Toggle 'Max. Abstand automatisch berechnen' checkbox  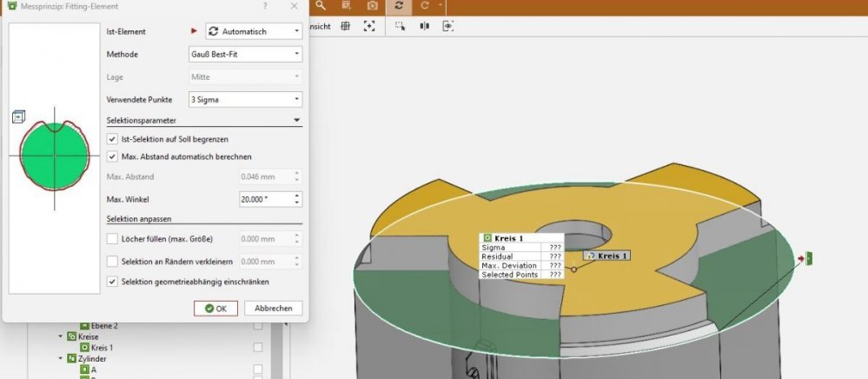point(112,157)
